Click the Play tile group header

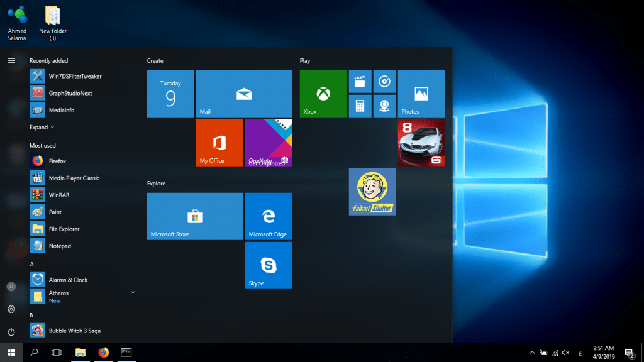coord(305,61)
